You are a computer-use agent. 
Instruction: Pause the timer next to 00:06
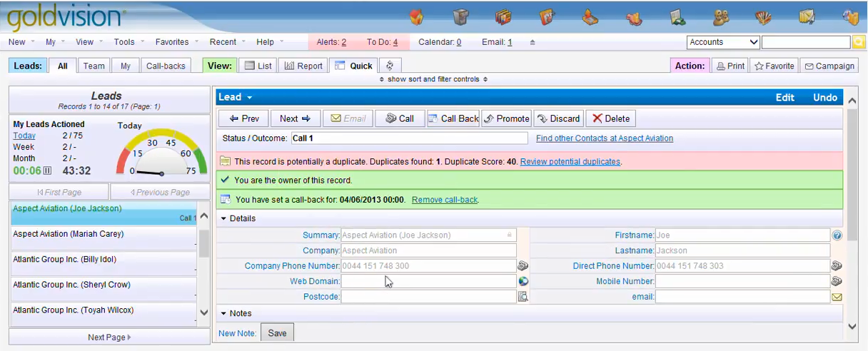[x=47, y=171]
